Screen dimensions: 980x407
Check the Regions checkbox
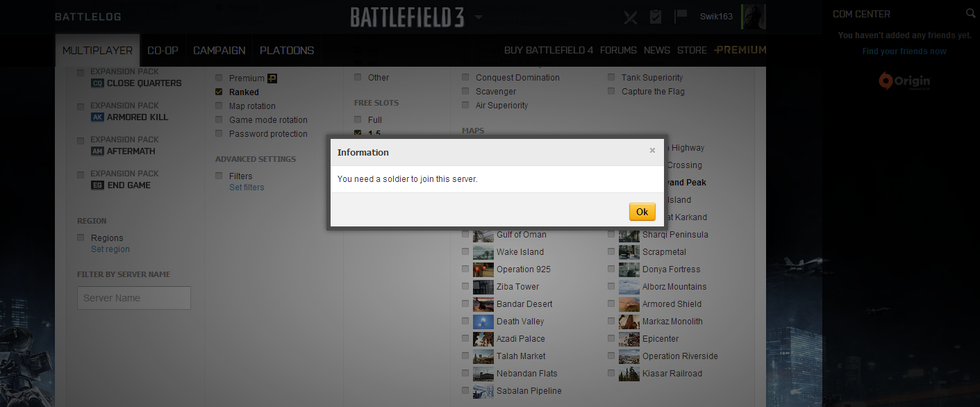pyautogui.click(x=81, y=238)
